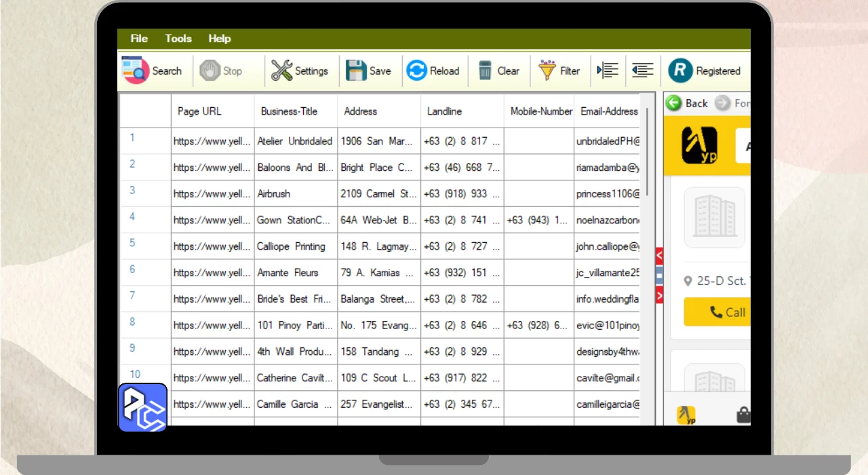Click the yellow Call button
The width and height of the screenshot is (868, 475).
pyautogui.click(x=717, y=312)
